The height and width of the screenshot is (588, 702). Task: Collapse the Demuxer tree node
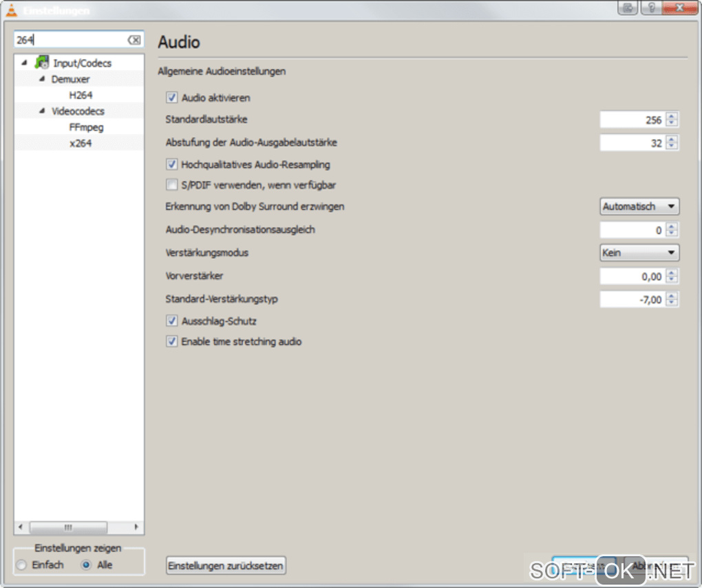[42, 78]
